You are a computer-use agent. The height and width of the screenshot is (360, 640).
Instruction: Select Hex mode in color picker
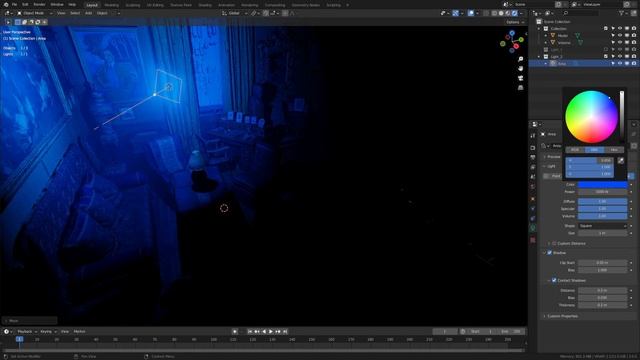click(614, 150)
